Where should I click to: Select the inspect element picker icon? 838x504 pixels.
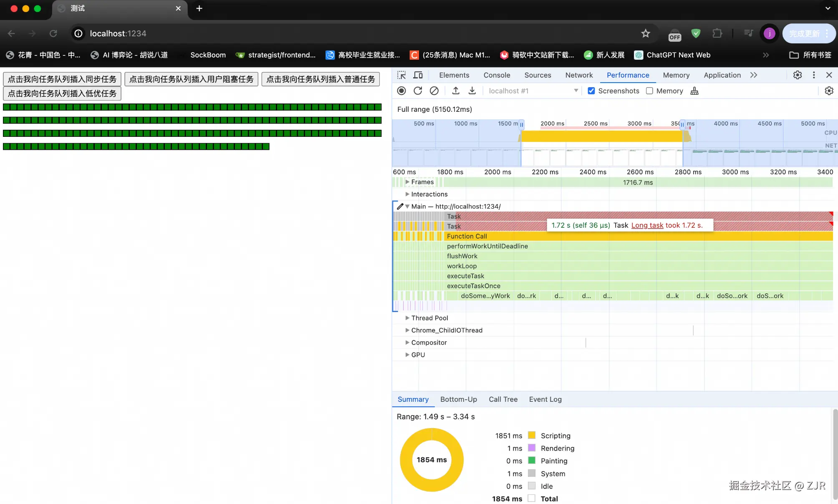pos(401,75)
